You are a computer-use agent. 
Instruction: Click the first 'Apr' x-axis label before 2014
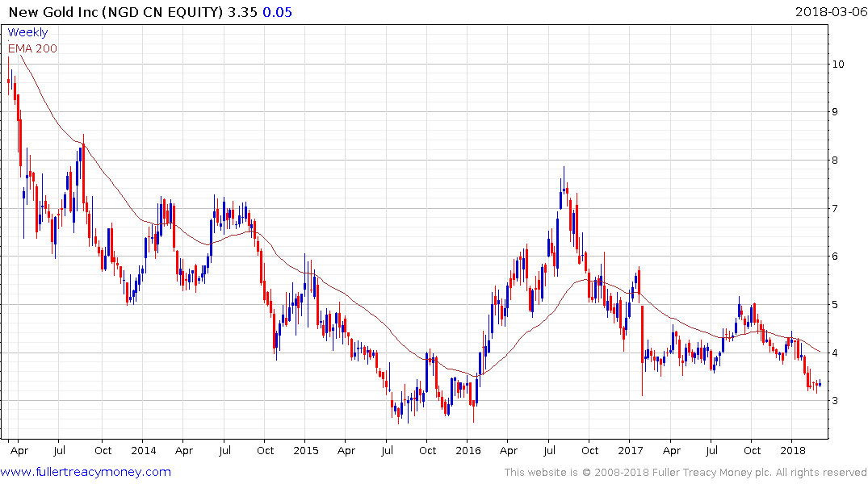click(x=19, y=451)
